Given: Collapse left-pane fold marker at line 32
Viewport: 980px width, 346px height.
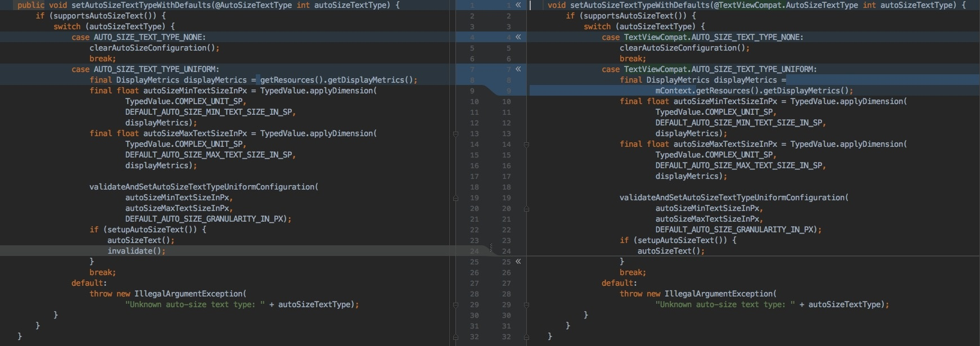Looking at the screenshot, I should coord(455,337).
